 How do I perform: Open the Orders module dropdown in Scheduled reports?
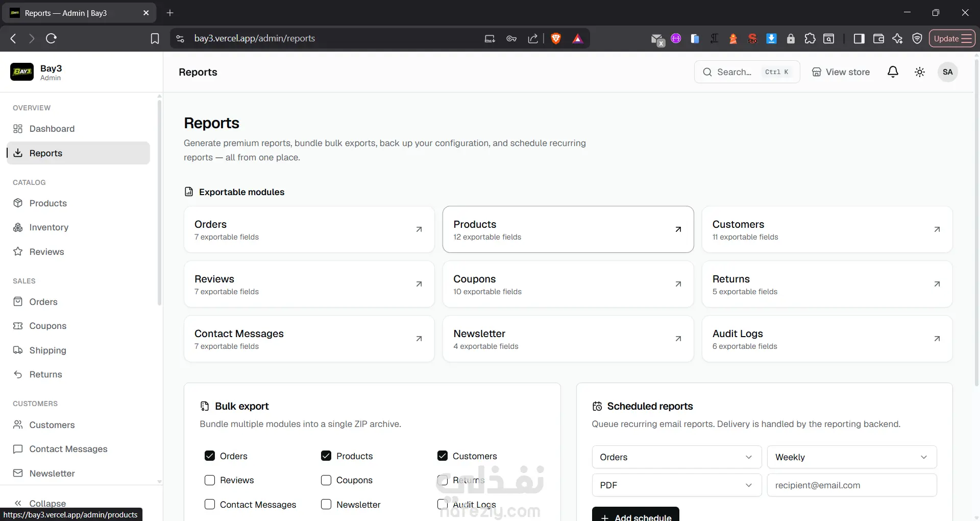coord(677,457)
